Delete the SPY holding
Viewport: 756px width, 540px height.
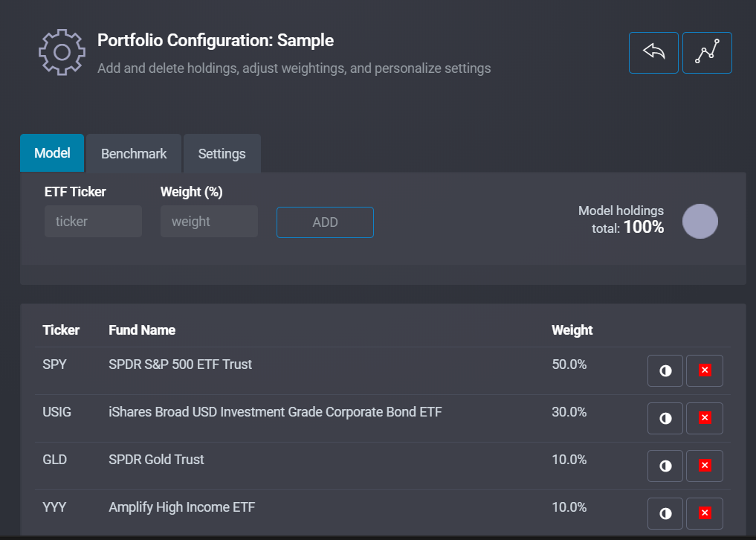[705, 370]
